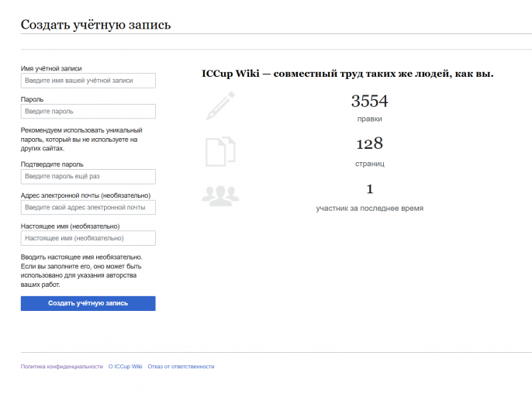Click the 'Подтвердите пароль' label
This screenshot has width=532, height=397.
coord(52,164)
